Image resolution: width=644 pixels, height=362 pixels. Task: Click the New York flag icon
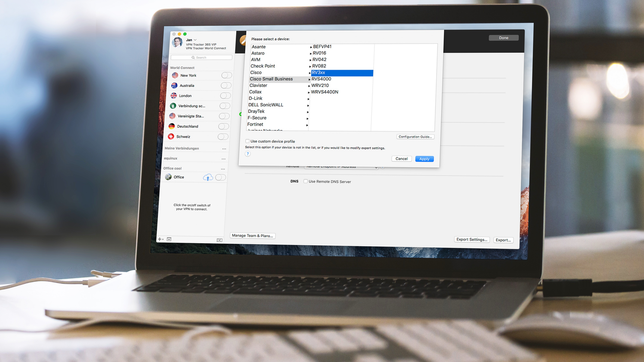(175, 75)
